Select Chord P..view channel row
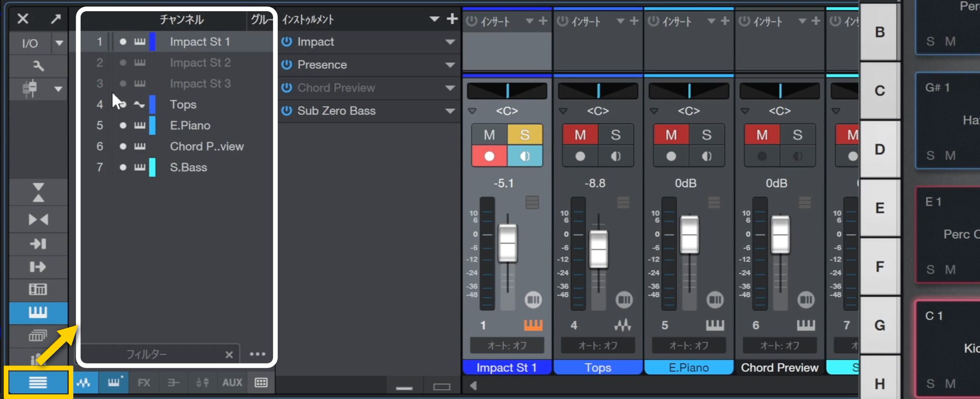 coord(206,146)
